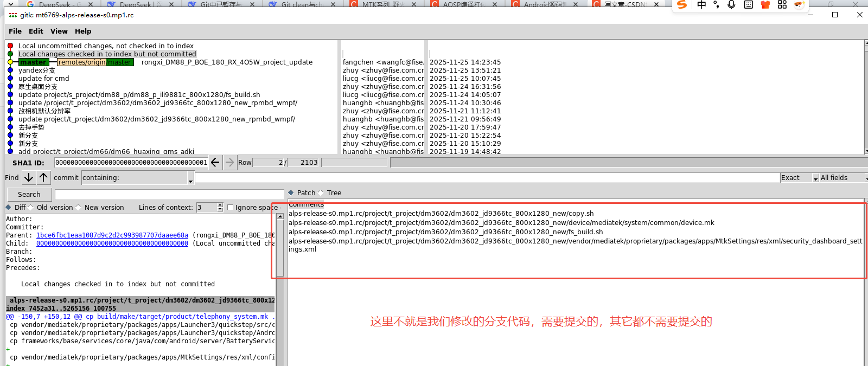Switch to MTK系列 browser tab

point(384,4)
